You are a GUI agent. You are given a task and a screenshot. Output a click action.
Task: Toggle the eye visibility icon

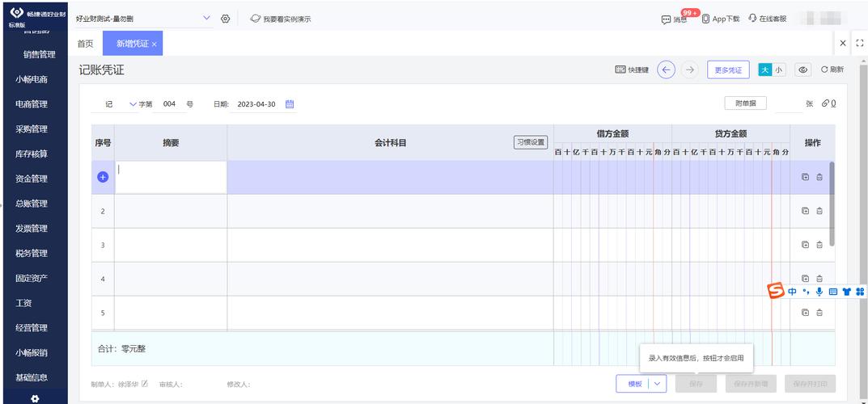pyautogui.click(x=803, y=69)
